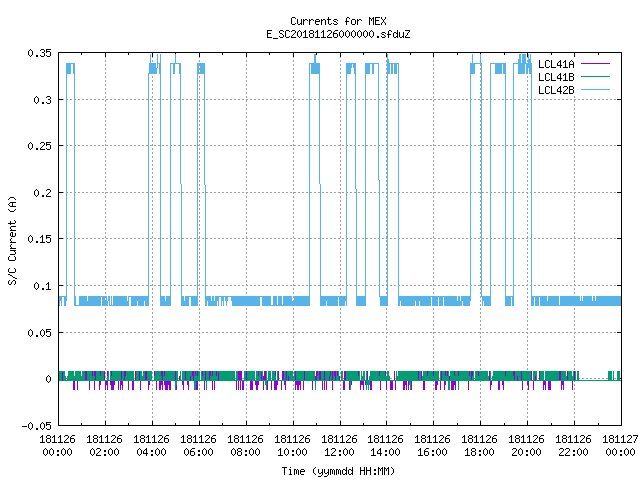Click the 0.05 y-axis tick label
Image resolution: width=640 pixels, height=480 pixels.
40,333
